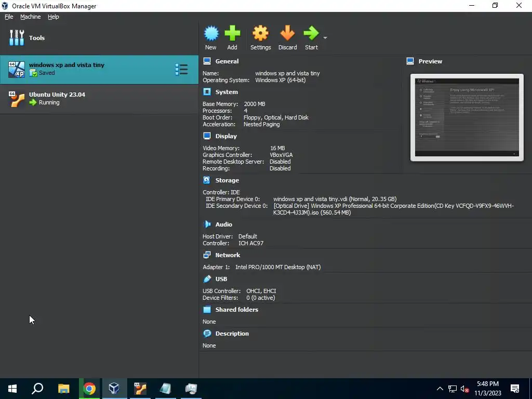Click the green Add machine icon
This screenshot has width=532, height=399.
click(232, 34)
